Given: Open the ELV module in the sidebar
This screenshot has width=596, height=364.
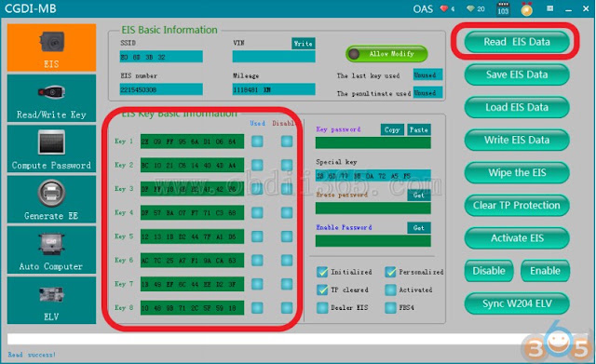Looking at the screenshot, I should coord(51,301).
